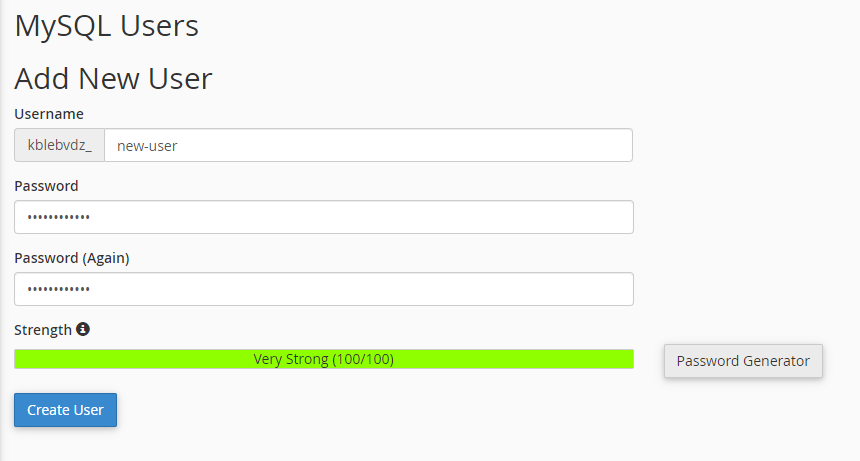Focus the Password (Again) input field

(324, 289)
